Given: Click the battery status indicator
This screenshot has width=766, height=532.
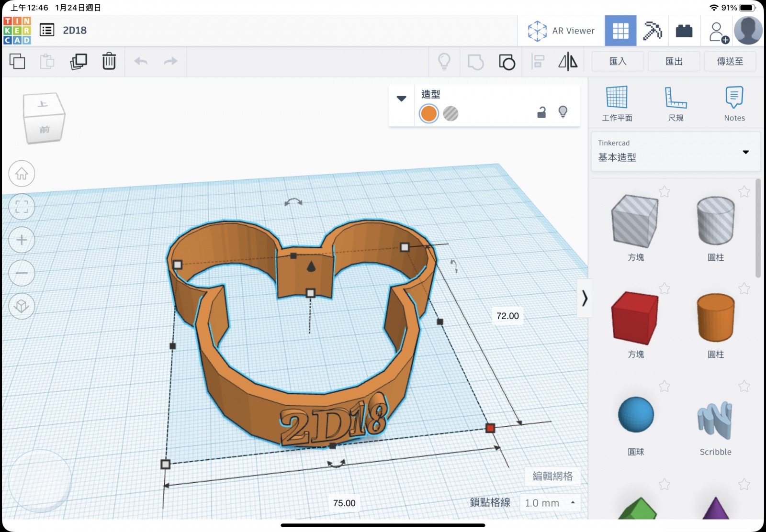Looking at the screenshot, I should tap(747, 8).
